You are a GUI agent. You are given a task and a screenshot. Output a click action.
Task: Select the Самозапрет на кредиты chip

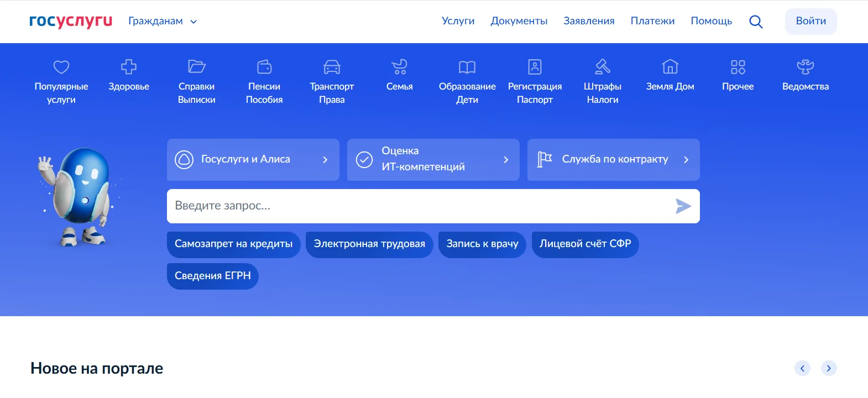234,244
